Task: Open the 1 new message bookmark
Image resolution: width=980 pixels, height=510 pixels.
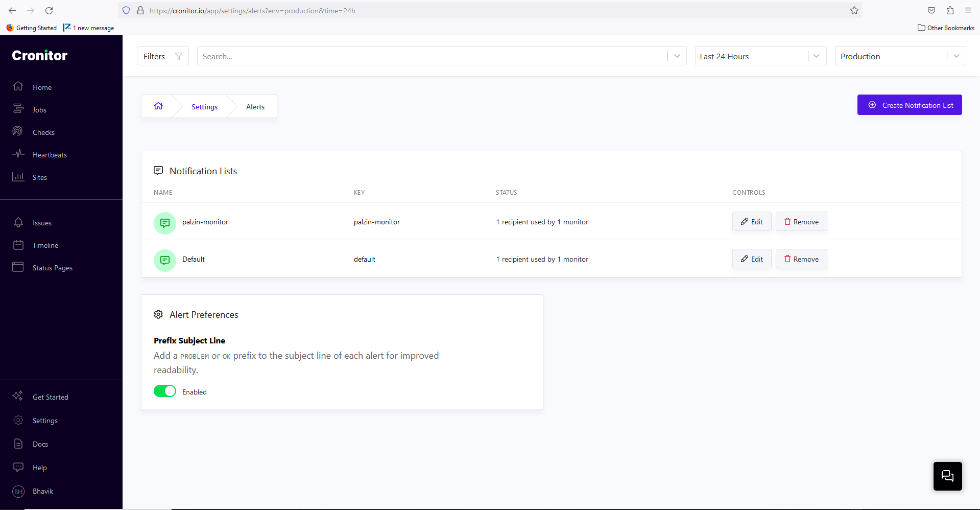Action: pos(88,28)
